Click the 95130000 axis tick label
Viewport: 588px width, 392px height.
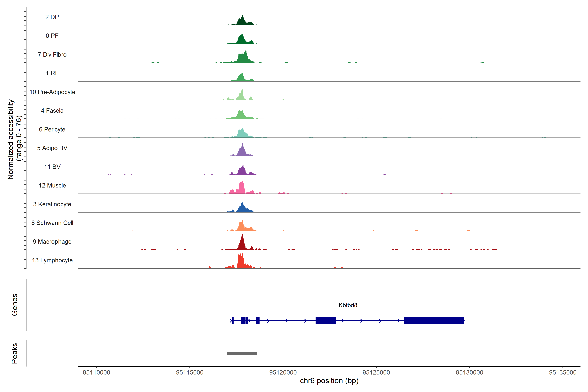coord(469,373)
